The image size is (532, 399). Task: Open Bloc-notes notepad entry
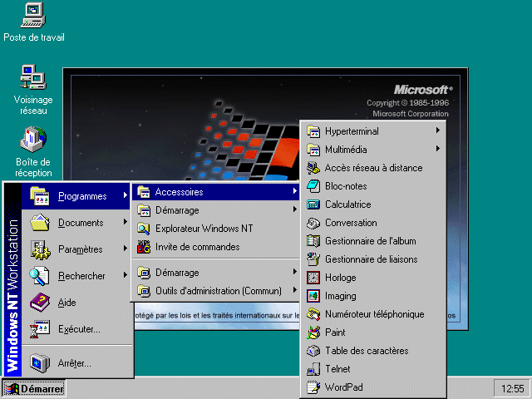pyautogui.click(x=346, y=186)
